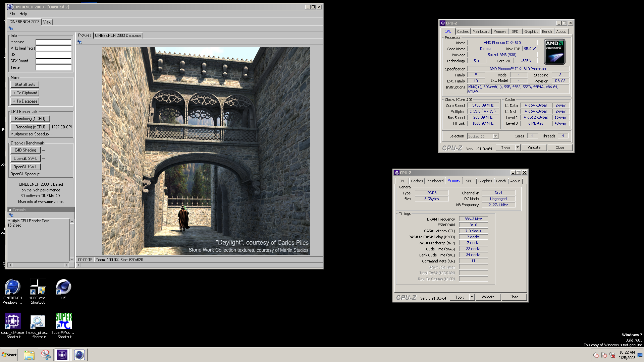Click the CPU-Z CPU window title icon
Viewport: 644px width, 362px height.
(442, 23)
